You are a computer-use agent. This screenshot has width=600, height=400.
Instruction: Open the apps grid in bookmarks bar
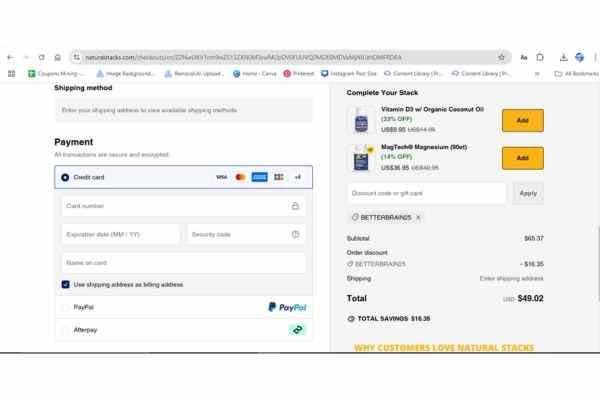11,73
